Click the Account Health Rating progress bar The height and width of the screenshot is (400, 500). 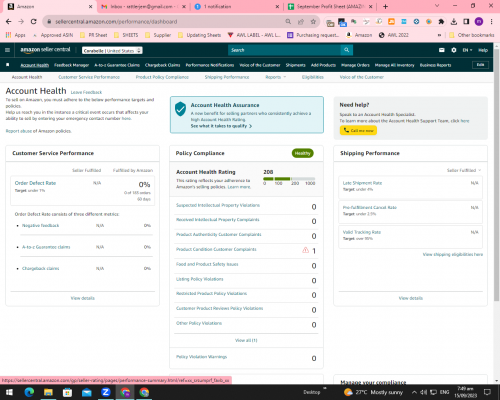(289, 179)
